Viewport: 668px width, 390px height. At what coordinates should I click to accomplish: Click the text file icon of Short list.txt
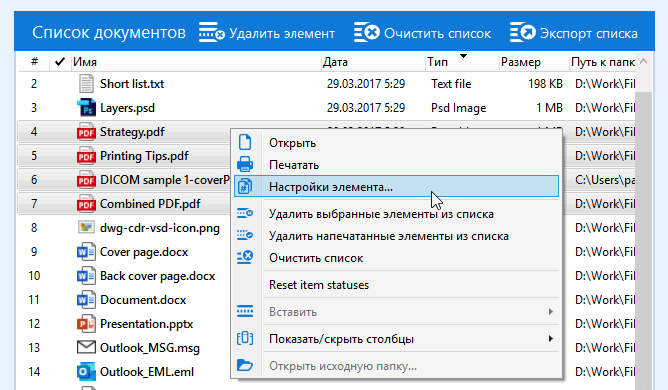click(x=86, y=84)
